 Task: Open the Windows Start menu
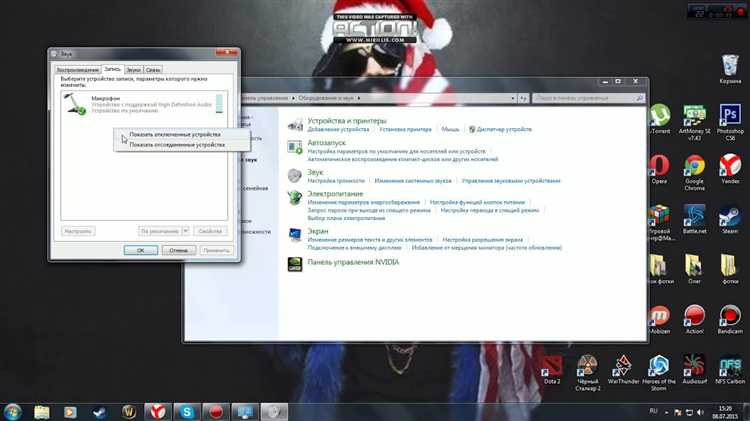(x=14, y=410)
